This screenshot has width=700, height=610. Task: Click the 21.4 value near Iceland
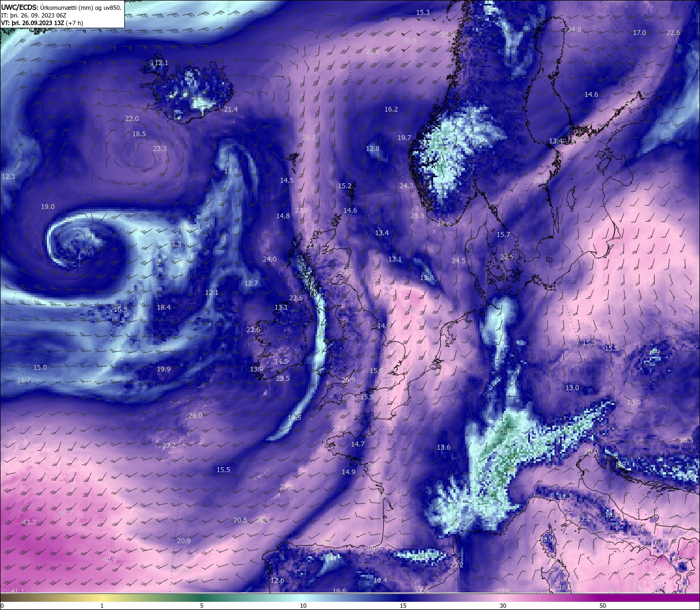(231, 109)
